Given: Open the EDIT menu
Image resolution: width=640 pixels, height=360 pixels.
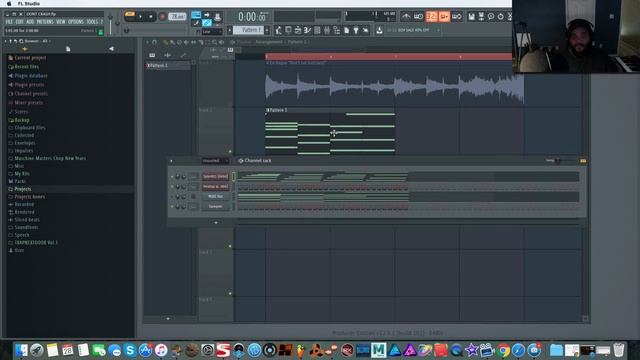Looking at the screenshot, I should tap(20, 22).
